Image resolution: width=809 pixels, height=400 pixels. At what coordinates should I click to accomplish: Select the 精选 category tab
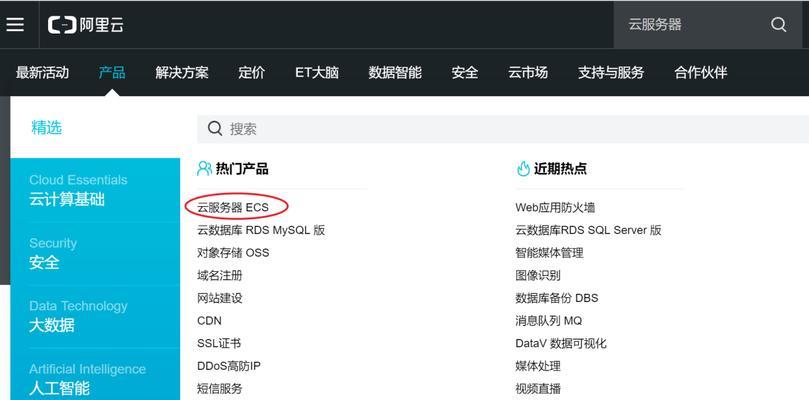[x=46, y=127]
